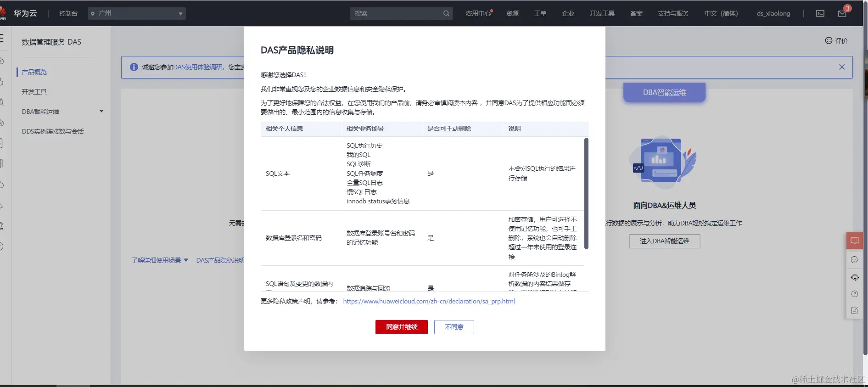This screenshot has width=868, height=387.
Task: Click the Huawei Cloud logo
Action: 18,13
